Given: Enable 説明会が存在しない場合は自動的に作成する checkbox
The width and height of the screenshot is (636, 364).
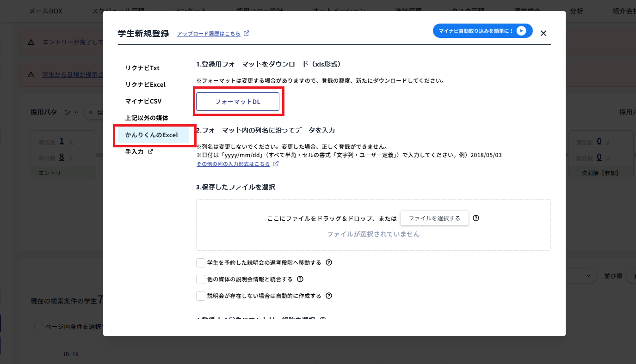Looking at the screenshot, I should pyautogui.click(x=201, y=296).
